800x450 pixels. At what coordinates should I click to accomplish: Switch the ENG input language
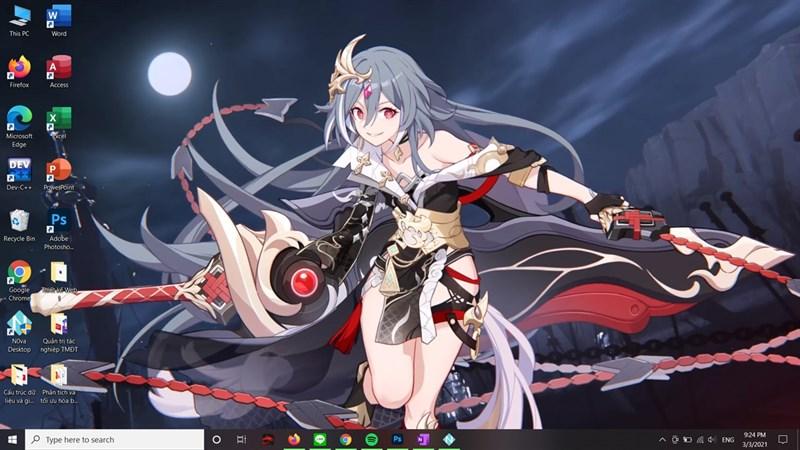pyautogui.click(x=728, y=439)
